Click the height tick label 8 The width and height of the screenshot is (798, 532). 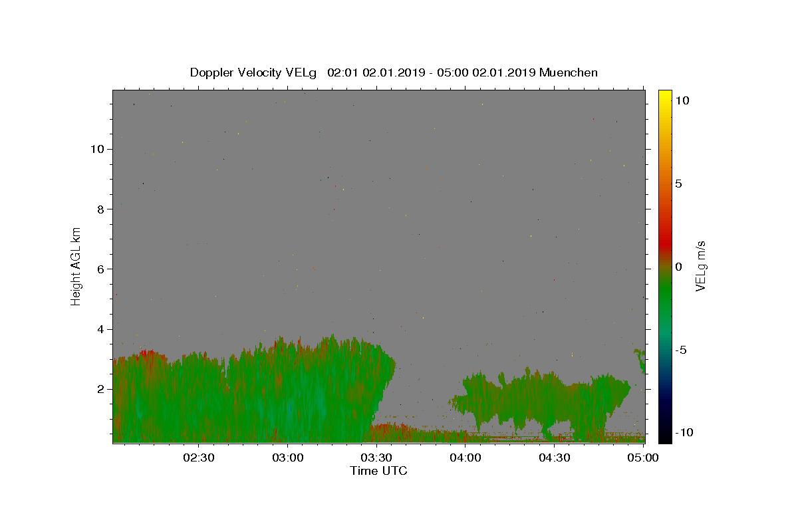pos(100,209)
